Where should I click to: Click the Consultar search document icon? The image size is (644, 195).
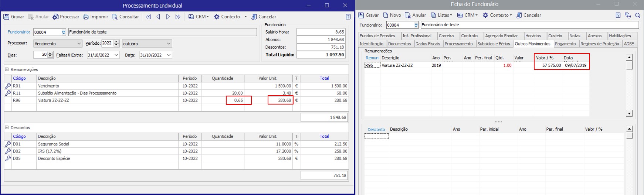[x=115, y=17]
